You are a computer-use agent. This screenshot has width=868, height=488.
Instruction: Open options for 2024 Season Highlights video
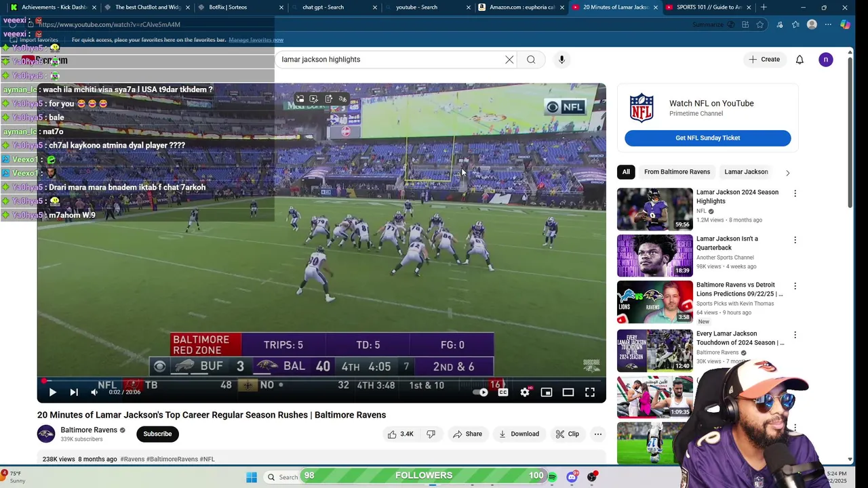pyautogui.click(x=795, y=194)
